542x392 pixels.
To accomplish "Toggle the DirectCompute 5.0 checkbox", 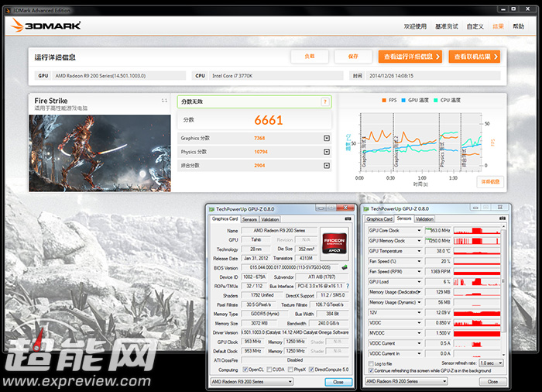I will pyautogui.click(x=311, y=370).
